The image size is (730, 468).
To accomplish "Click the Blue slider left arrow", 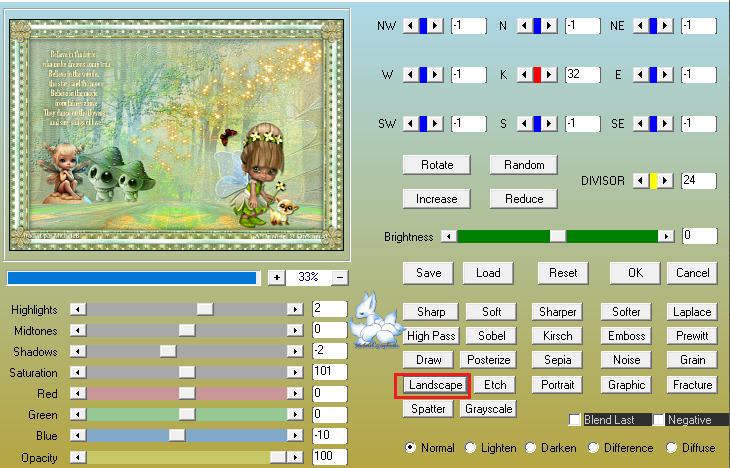I will pyautogui.click(x=78, y=435).
